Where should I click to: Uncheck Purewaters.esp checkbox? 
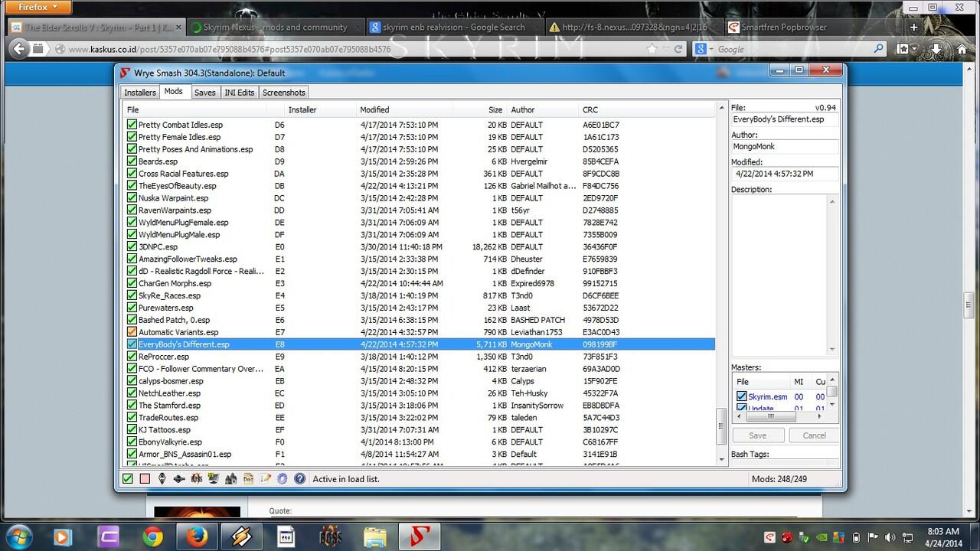click(x=132, y=308)
